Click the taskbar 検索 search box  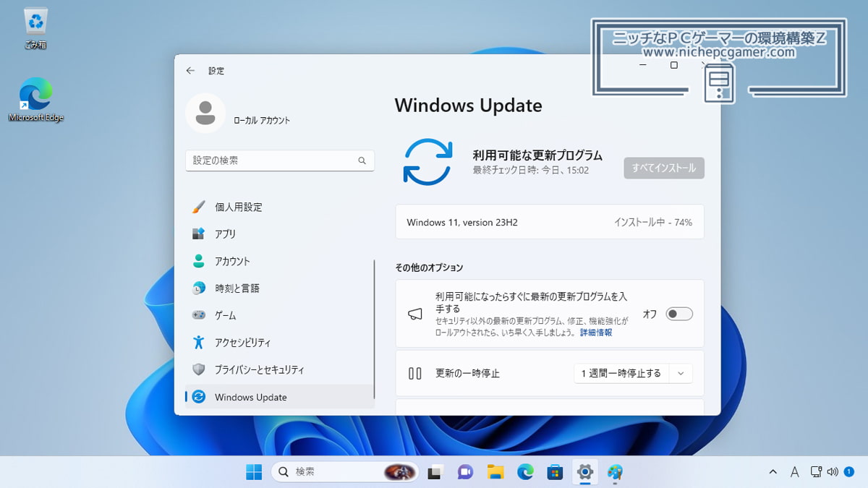point(345,472)
